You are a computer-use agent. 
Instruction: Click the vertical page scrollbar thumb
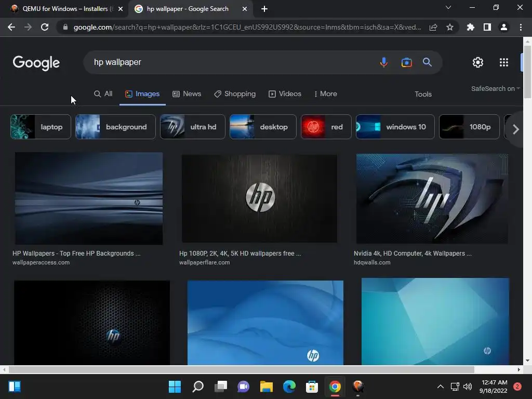[x=527, y=71]
